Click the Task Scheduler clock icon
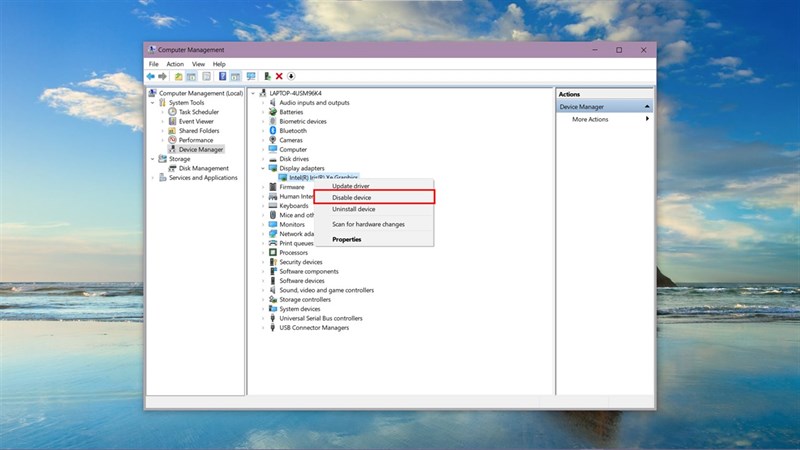 (172, 112)
